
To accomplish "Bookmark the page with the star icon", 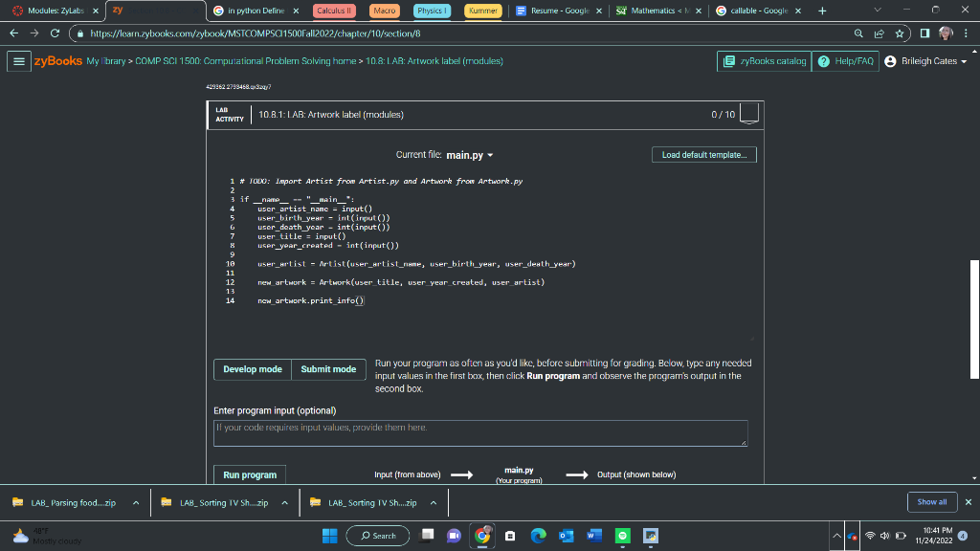I will pos(900,32).
